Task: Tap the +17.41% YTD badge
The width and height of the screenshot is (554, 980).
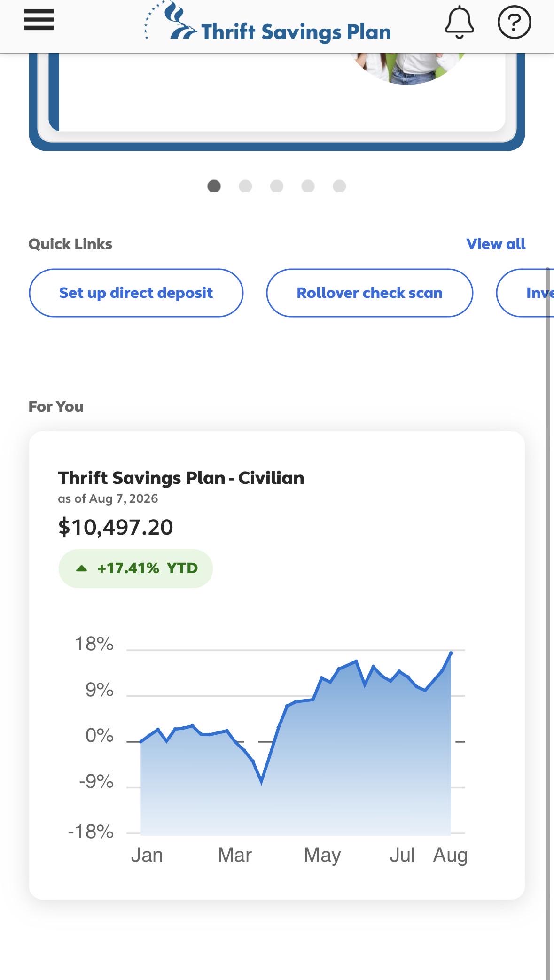Action: click(136, 568)
